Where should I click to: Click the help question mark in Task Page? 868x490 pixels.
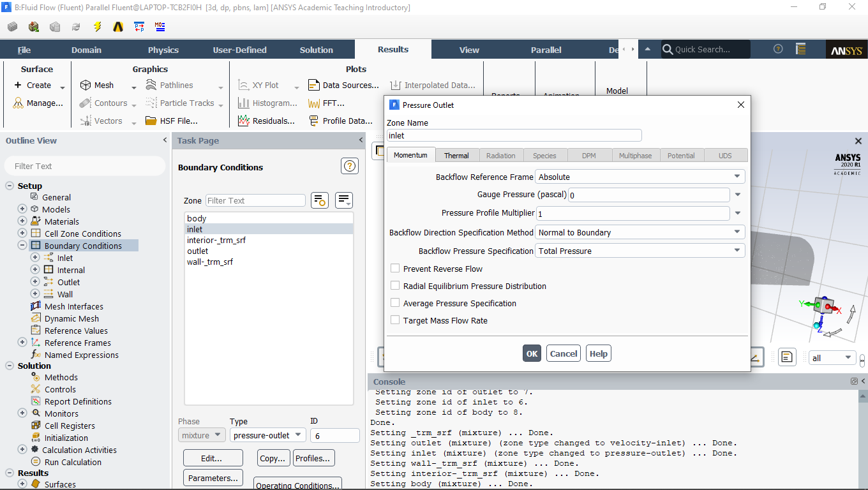(x=349, y=167)
